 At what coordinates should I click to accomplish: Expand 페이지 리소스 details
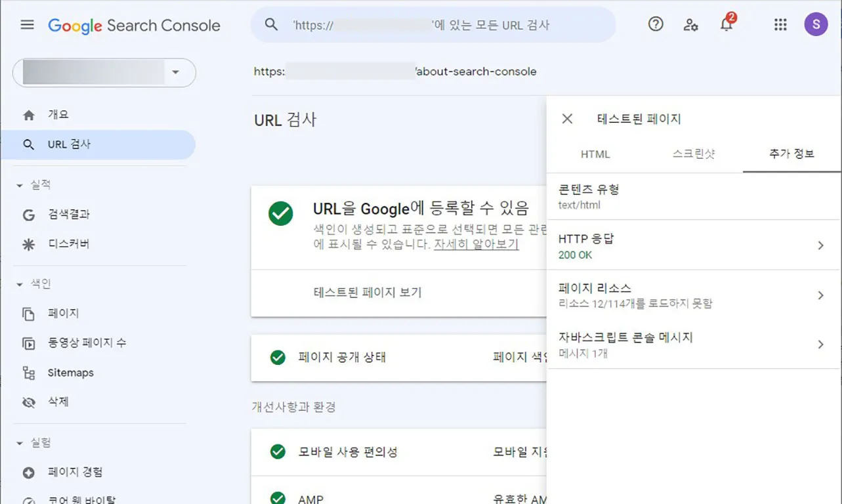point(694,295)
